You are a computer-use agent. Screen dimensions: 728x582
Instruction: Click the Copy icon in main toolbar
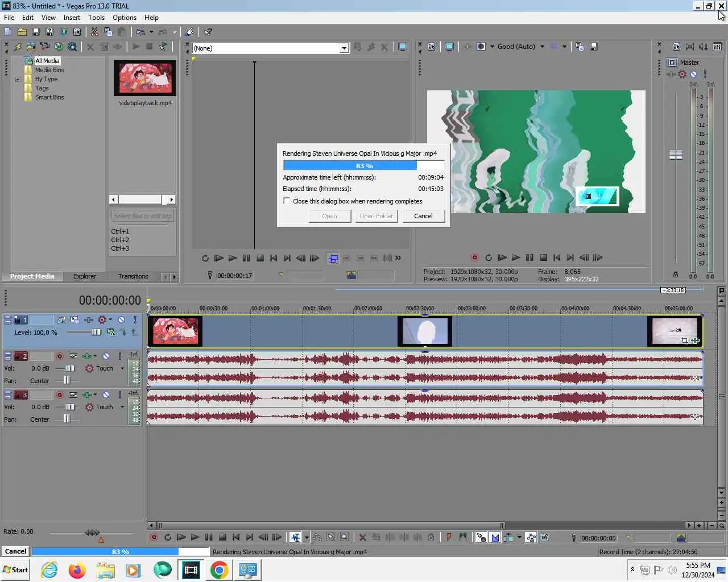click(x=108, y=32)
